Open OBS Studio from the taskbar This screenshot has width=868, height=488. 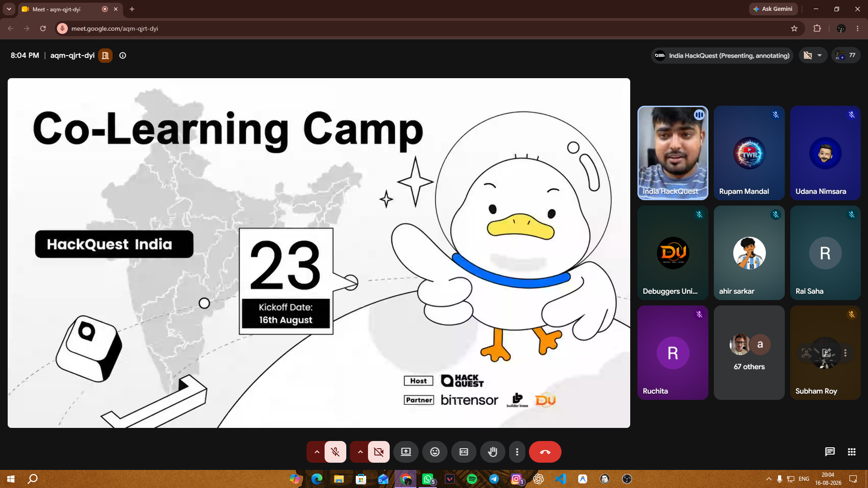pyautogui.click(x=627, y=479)
